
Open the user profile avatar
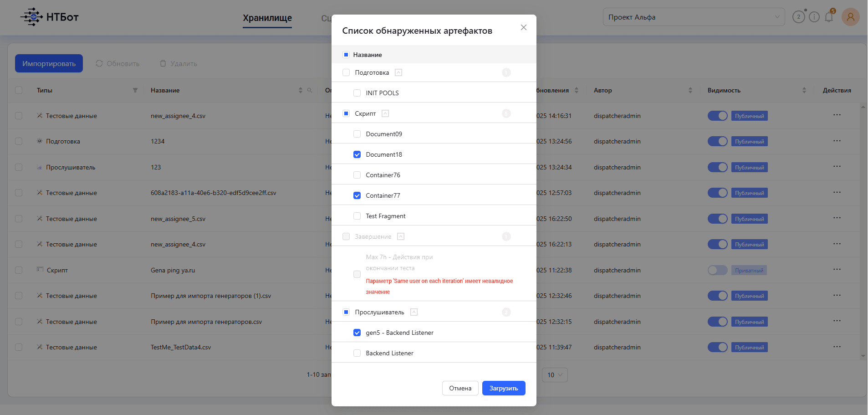[850, 17]
